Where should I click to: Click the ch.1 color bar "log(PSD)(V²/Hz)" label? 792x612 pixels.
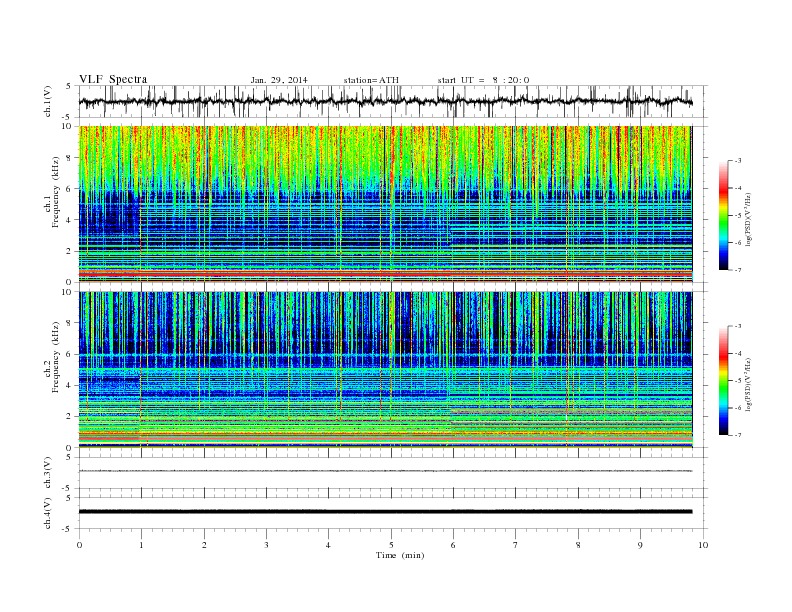(749, 219)
